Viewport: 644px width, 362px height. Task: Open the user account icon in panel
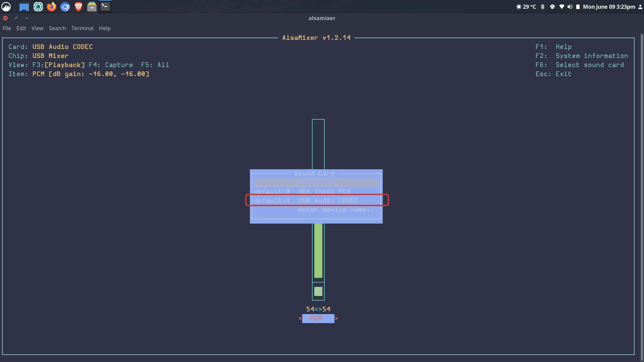tap(640, 7)
